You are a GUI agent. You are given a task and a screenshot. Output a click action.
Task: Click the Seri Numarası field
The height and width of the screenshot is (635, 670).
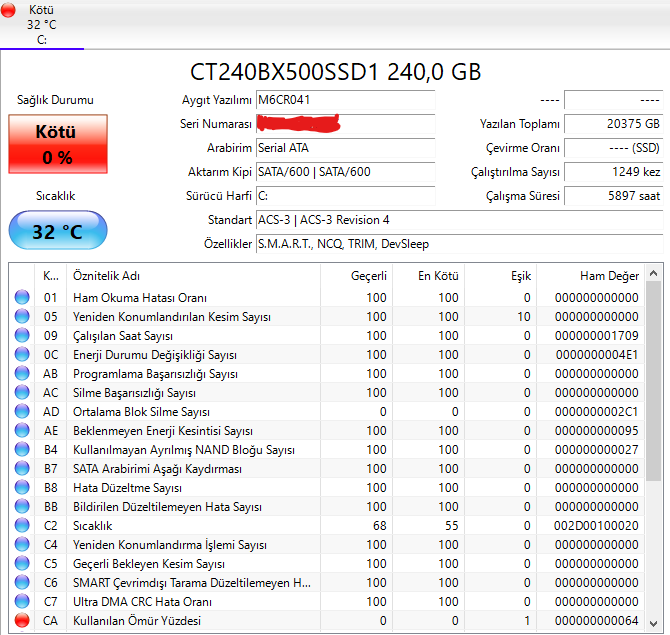pyautogui.click(x=345, y=124)
